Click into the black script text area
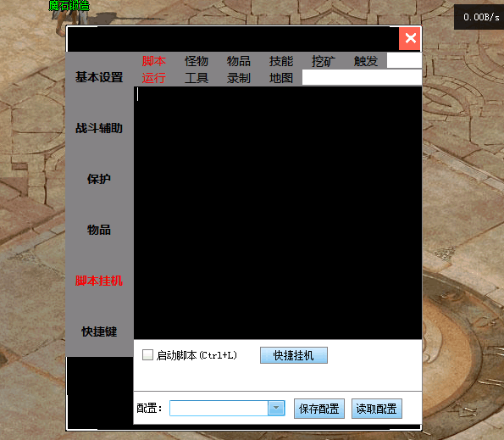 pyautogui.click(x=278, y=213)
